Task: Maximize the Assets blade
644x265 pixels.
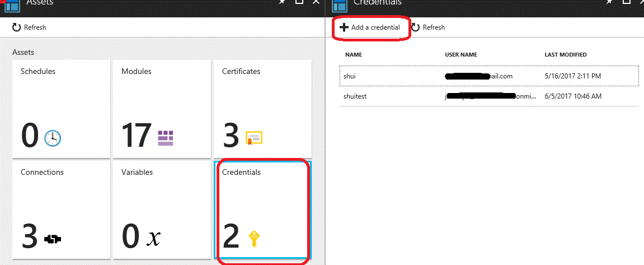Action: coord(299,2)
